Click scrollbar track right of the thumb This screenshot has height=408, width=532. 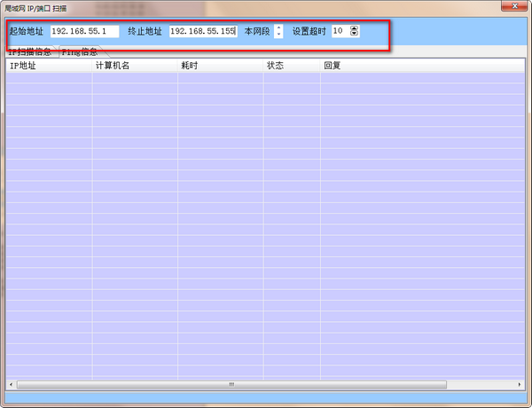[483, 385]
